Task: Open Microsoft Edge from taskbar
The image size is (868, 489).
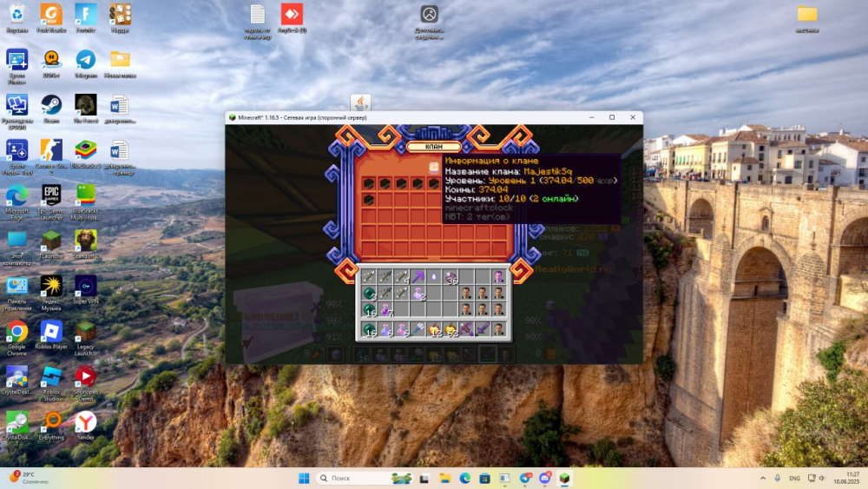Action: pyautogui.click(x=465, y=478)
